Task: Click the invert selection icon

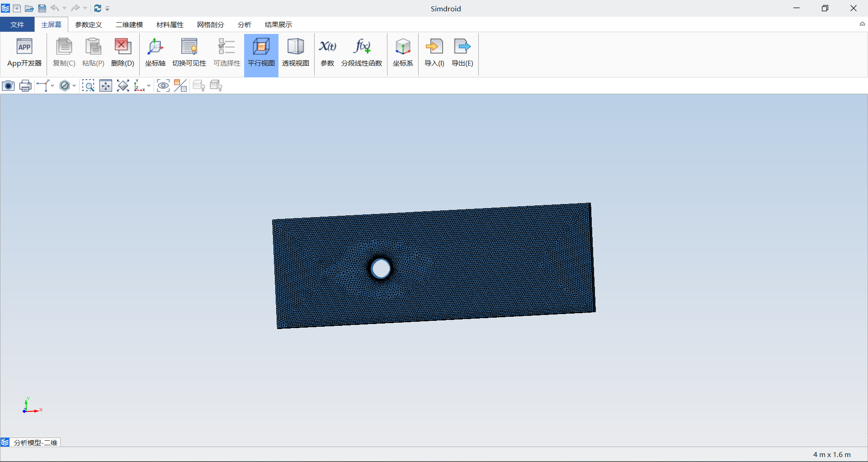Action: [x=180, y=86]
